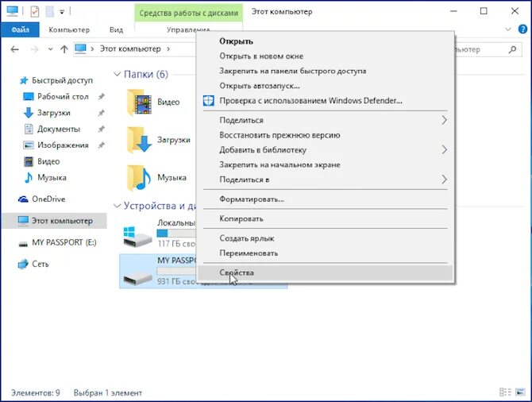Expand the Поделиться в submenu
532x402 pixels.
325,180
